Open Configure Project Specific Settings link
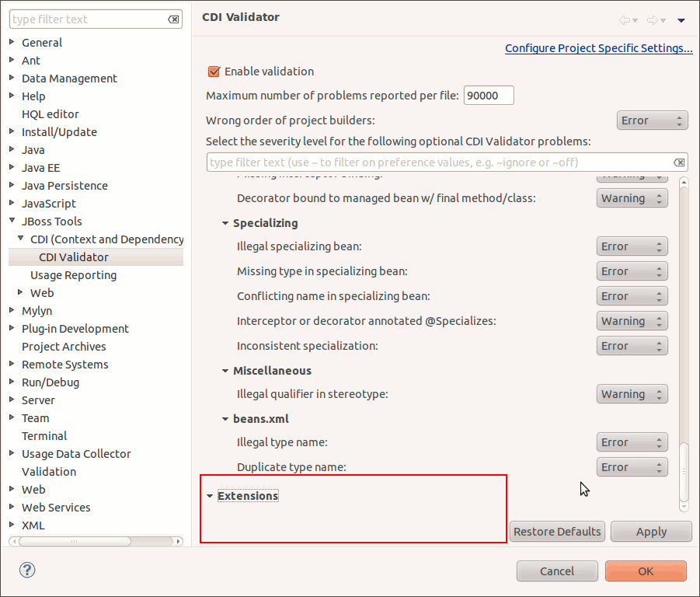Viewport: 700px width, 597px height. (598, 48)
